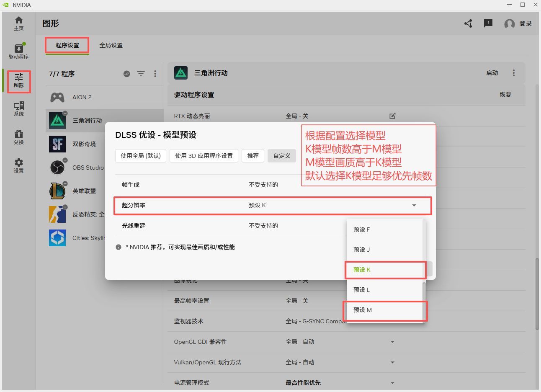The image size is (541, 392).
Task: Switch to the 全局设置 tab
Action: (x=111, y=45)
